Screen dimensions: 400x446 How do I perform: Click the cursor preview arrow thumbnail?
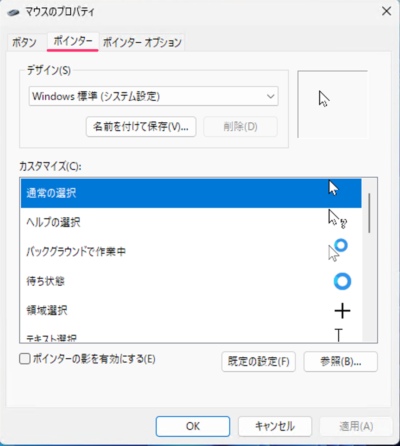click(324, 98)
